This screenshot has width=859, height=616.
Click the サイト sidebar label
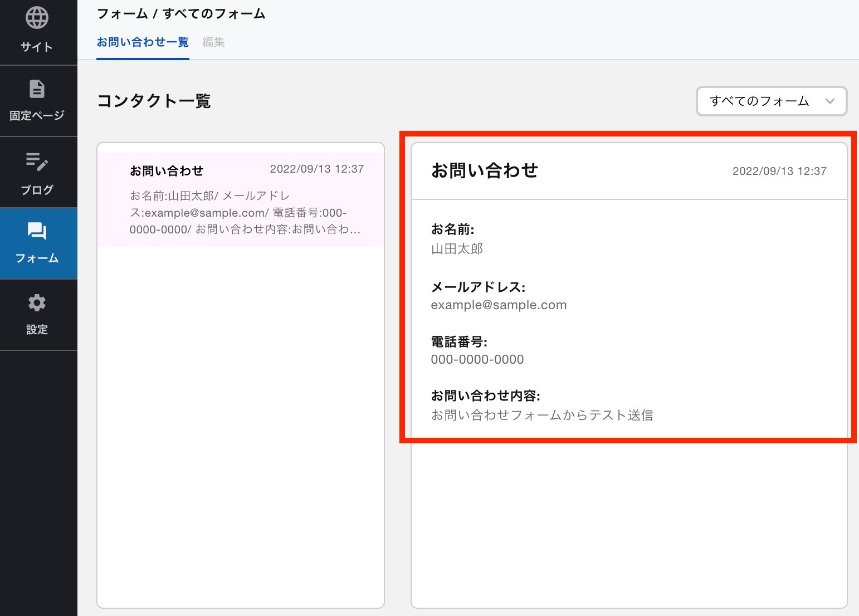(x=37, y=47)
